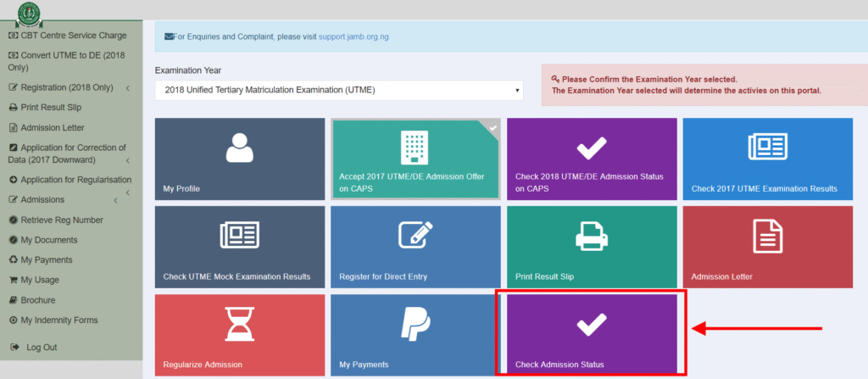Click checkmark on Check Admission Status tile
The width and height of the screenshot is (868, 379).
pos(592,324)
